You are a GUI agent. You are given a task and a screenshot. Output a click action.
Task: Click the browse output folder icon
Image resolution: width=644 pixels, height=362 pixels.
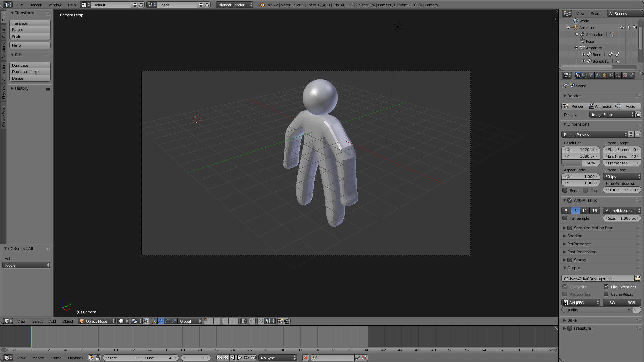pos(638,278)
